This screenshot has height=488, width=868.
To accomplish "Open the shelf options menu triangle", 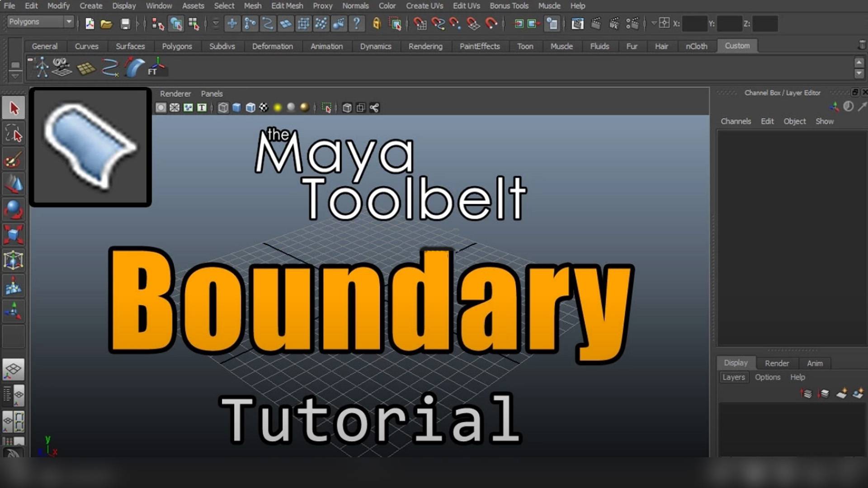I will coord(15,76).
